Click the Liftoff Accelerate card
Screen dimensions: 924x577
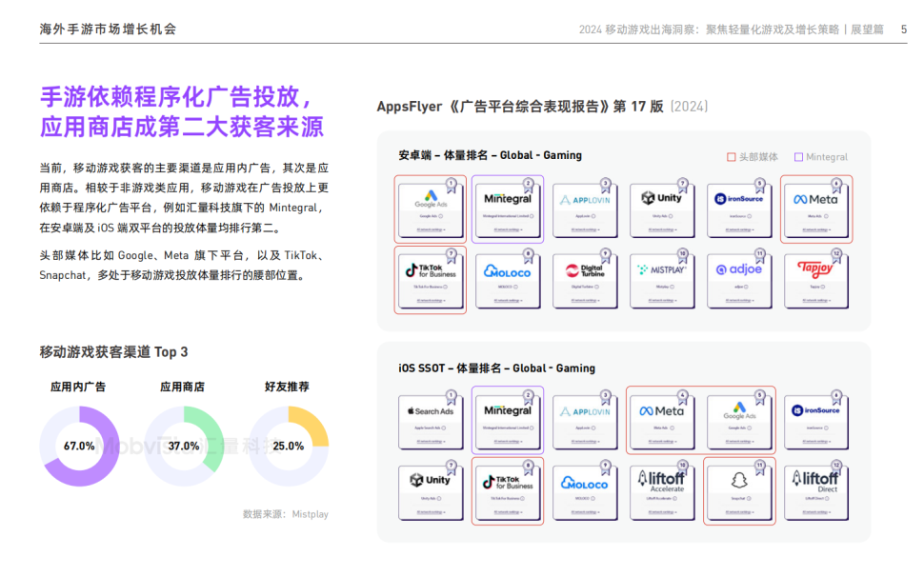662,492
